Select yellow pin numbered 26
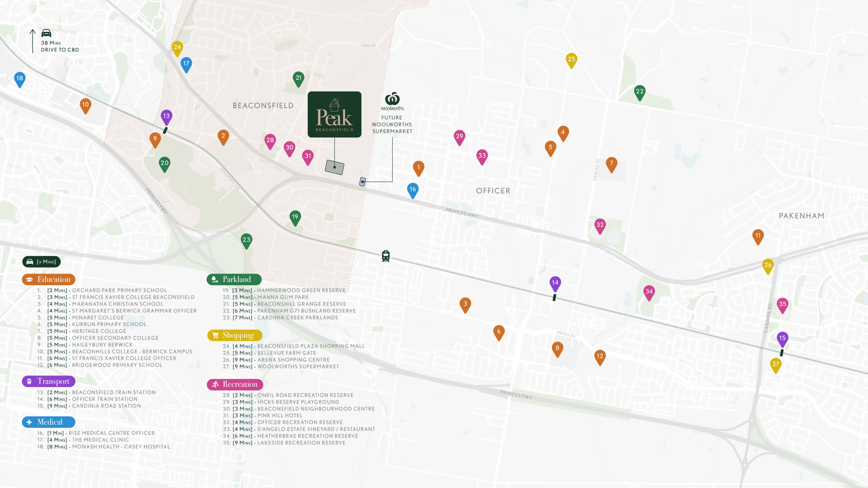 tap(768, 266)
